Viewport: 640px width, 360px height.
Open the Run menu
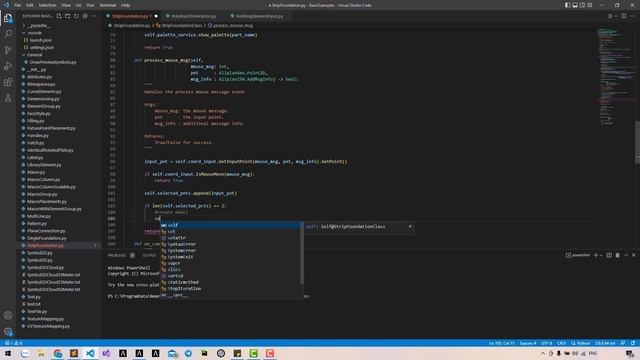pyautogui.click(x=91, y=5)
